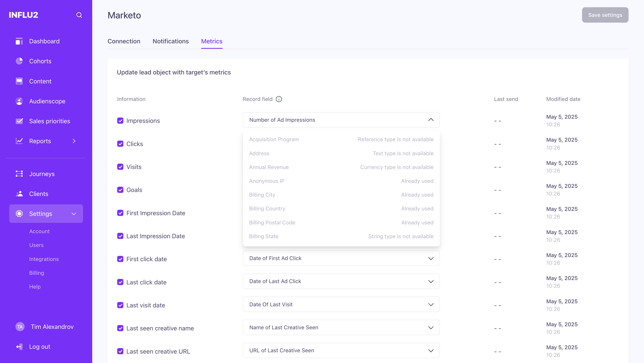Collapse the Number of Ad Impressions dropdown
644x363 pixels.
click(x=341, y=120)
